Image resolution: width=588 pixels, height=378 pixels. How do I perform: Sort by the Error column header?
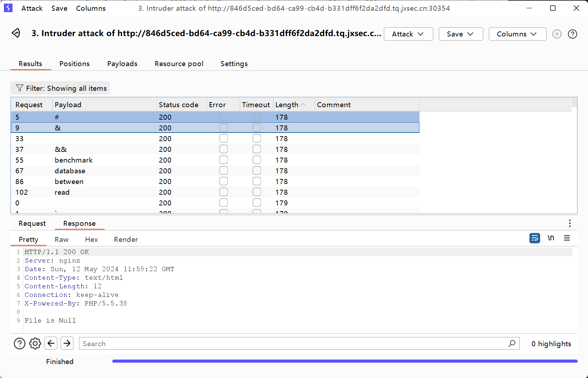223,105
